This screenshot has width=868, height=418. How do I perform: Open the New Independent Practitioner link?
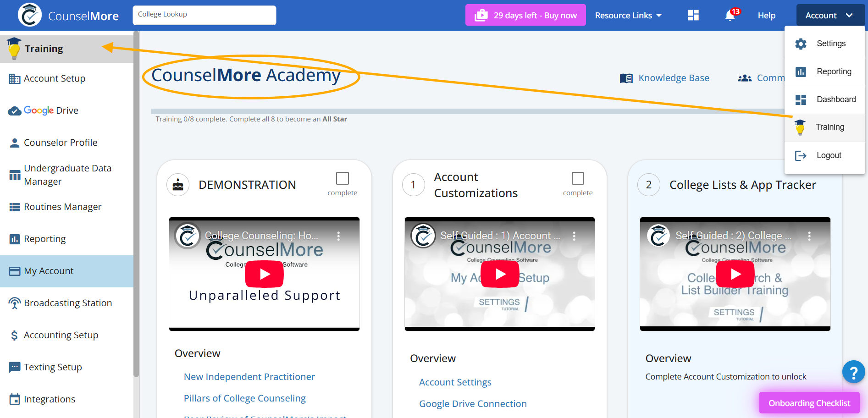(249, 377)
